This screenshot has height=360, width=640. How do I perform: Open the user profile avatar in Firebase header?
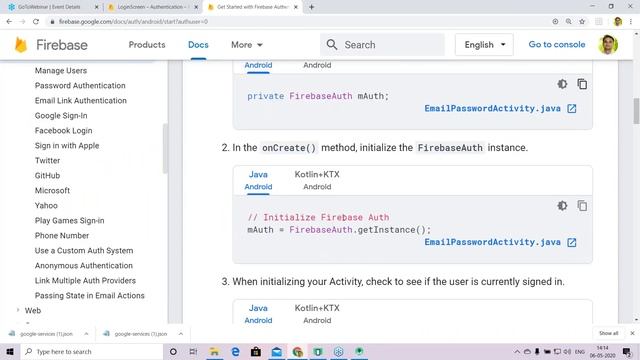pos(608,45)
